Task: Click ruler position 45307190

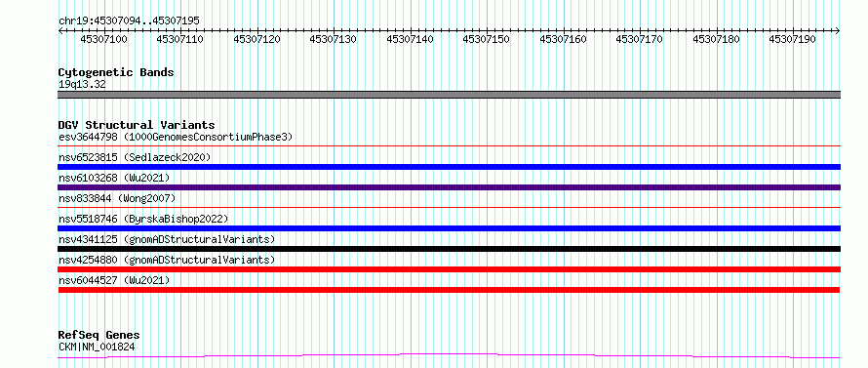Action: tap(792, 39)
